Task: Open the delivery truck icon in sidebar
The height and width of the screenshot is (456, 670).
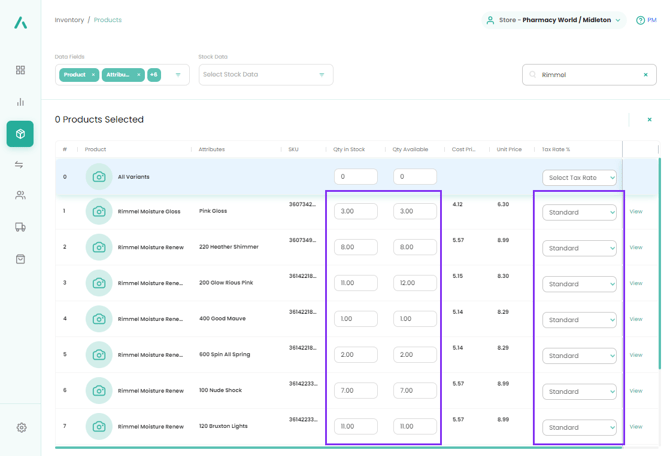Action: [x=20, y=227]
